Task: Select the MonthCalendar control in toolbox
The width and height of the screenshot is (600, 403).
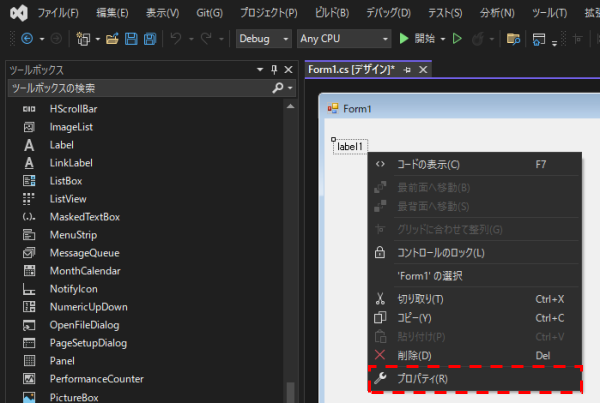Action: click(x=85, y=271)
